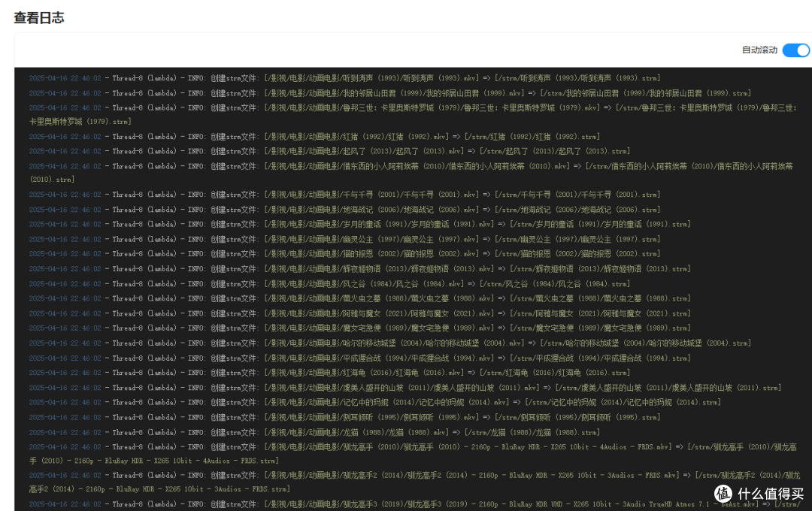
Task: Select log line for 阿雅与魔女 (2021)
Action: (x=360, y=313)
